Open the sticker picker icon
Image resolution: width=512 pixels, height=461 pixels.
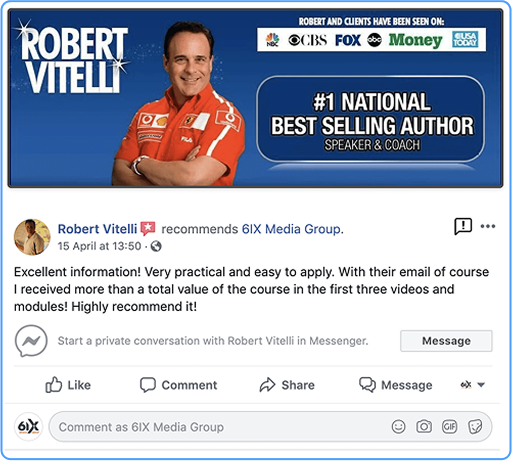point(475,426)
